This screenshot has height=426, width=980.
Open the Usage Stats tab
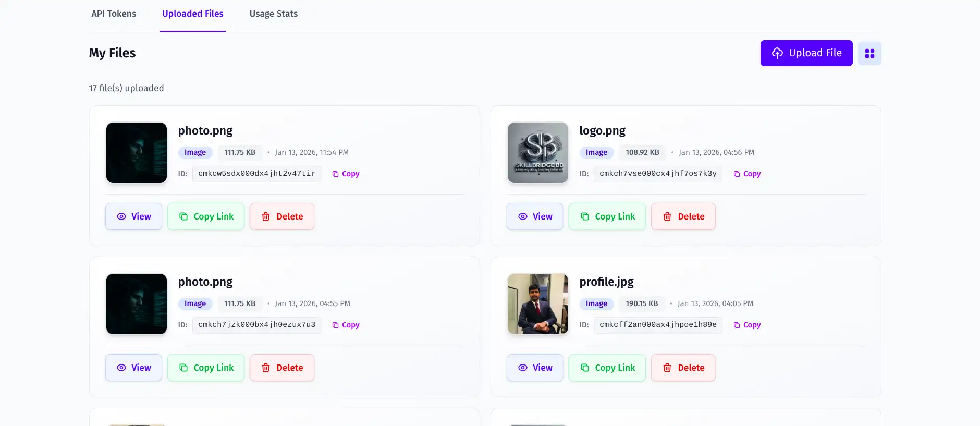click(x=273, y=14)
